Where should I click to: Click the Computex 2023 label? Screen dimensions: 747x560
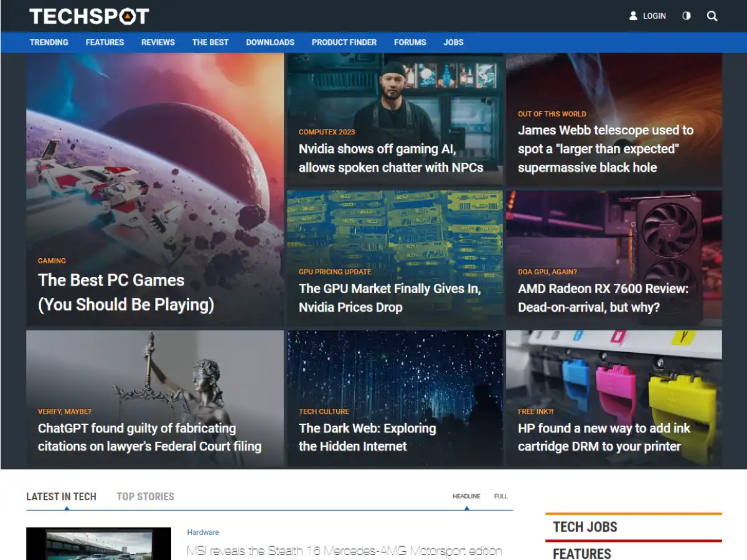click(x=327, y=132)
